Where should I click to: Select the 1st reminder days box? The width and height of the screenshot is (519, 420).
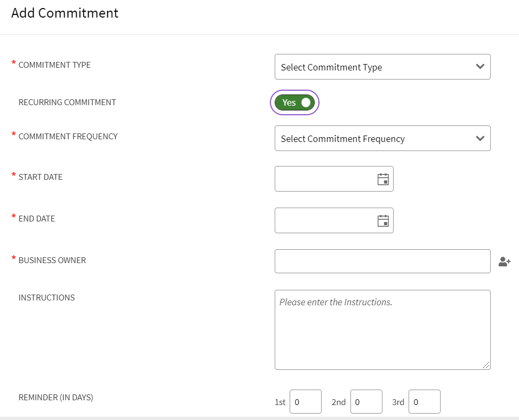[306, 402]
